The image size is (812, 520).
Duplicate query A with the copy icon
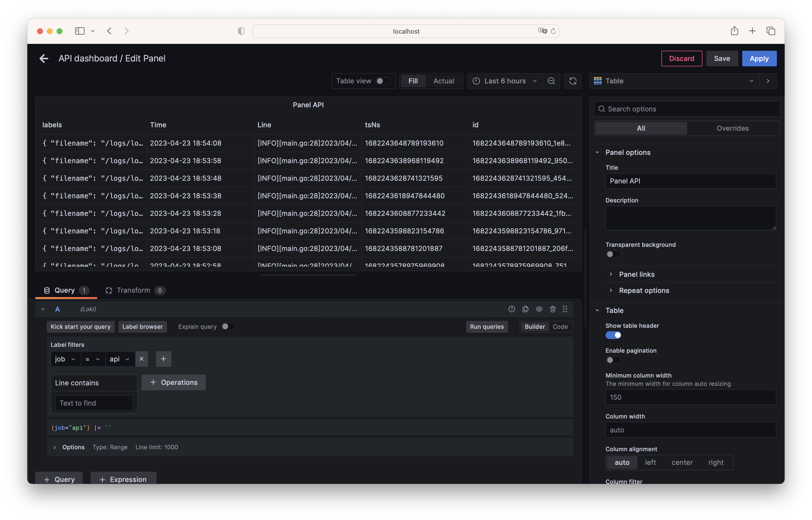pyautogui.click(x=525, y=309)
